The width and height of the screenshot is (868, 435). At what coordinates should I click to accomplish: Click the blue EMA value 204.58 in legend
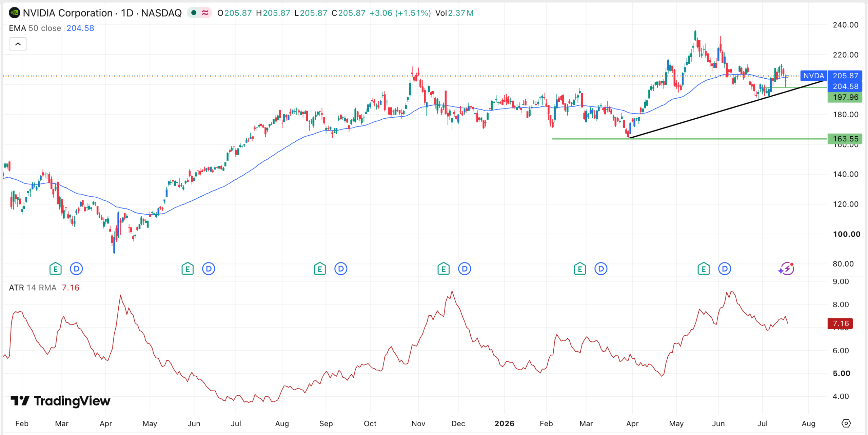click(x=80, y=28)
